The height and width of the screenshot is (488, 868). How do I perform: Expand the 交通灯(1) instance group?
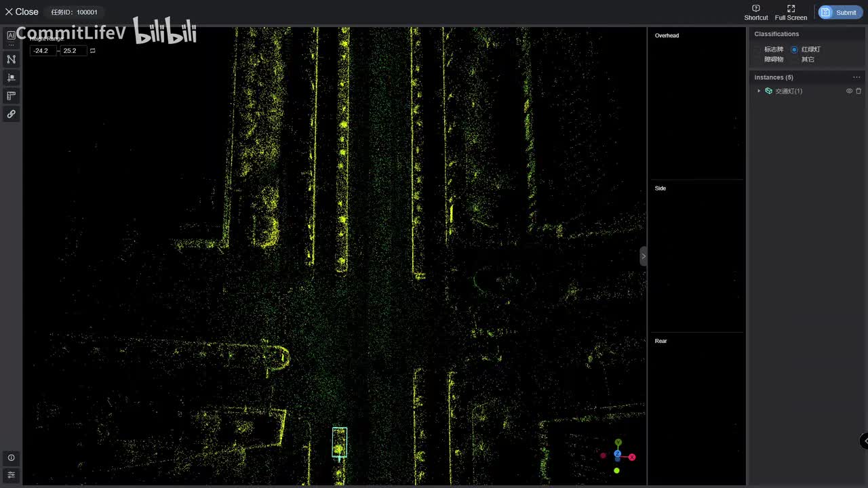coord(759,91)
